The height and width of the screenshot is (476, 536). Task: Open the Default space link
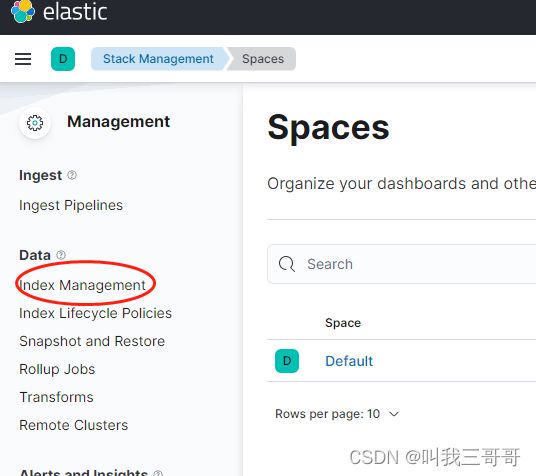(349, 361)
